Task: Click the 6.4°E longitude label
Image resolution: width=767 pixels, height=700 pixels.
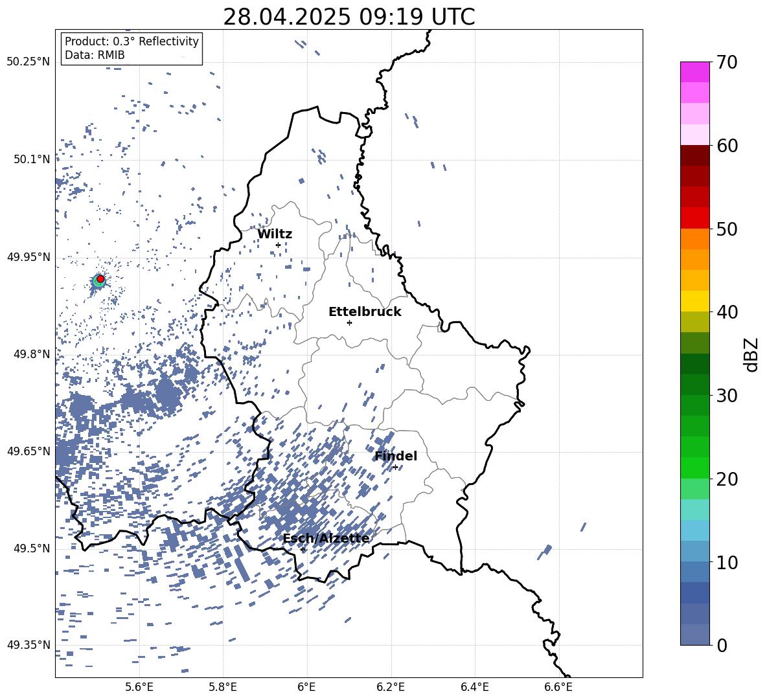Action: point(474,687)
